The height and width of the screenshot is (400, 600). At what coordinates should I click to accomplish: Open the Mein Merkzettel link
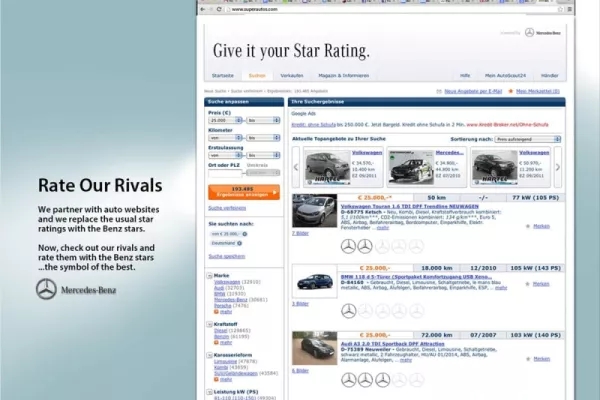pyautogui.click(x=538, y=91)
